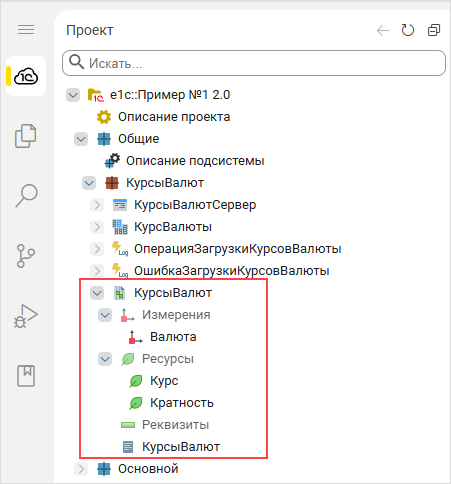The image size is (451, 484).
Task: Click the leaf icon of Ресурсы
Action: click(128, 359)
